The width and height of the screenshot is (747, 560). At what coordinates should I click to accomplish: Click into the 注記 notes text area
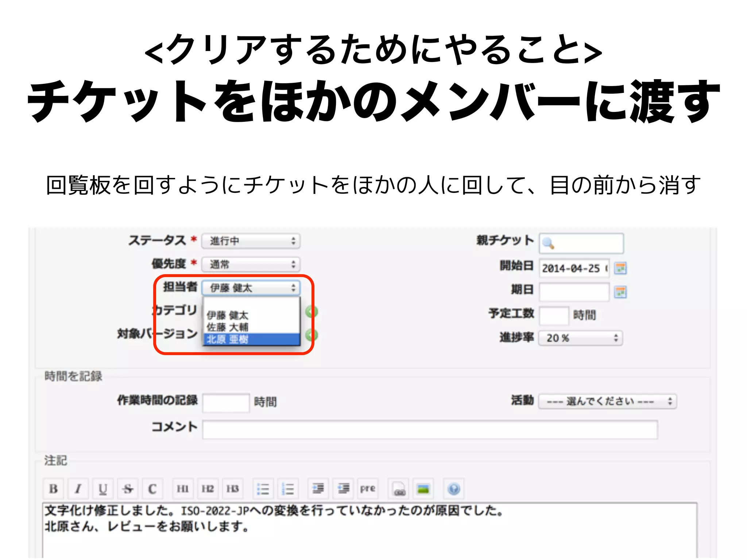pyautogui.click(x=370, y=530)
